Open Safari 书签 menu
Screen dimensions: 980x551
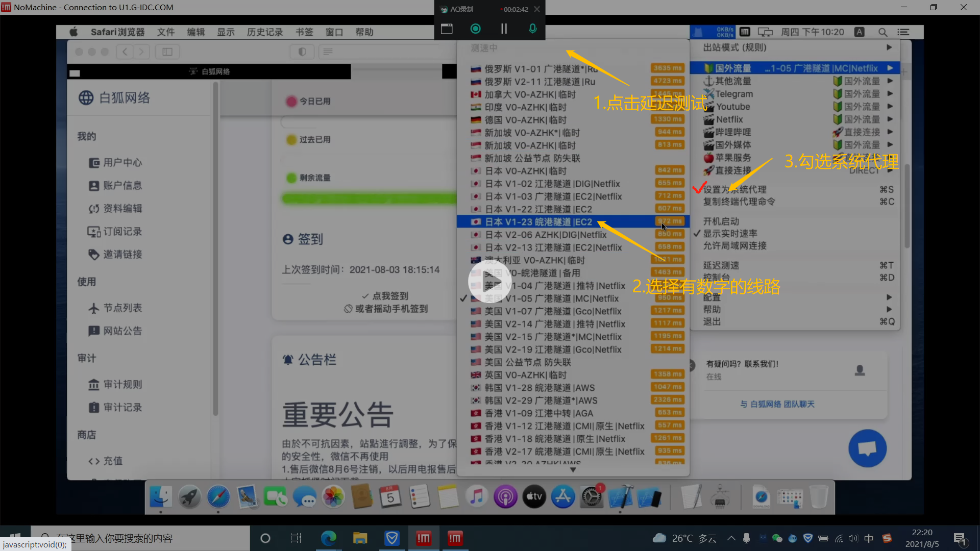(304, 32)
